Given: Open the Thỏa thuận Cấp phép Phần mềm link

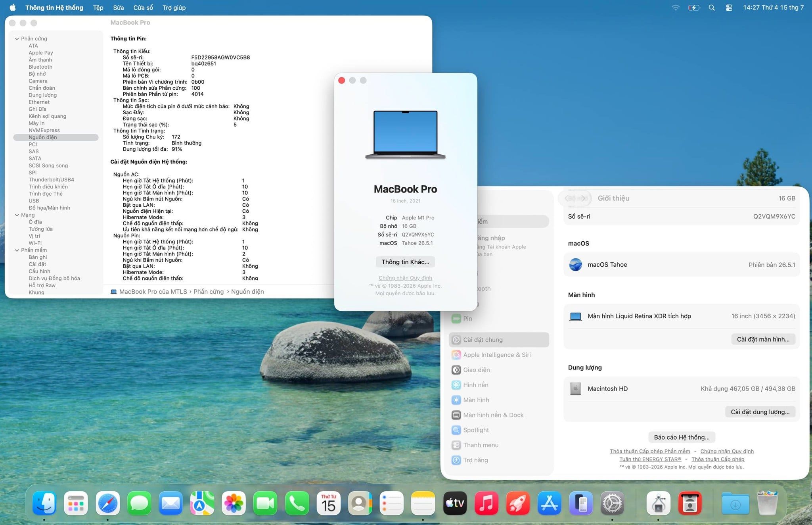Looking at the screenshot, I should click(x=650, y=451).
